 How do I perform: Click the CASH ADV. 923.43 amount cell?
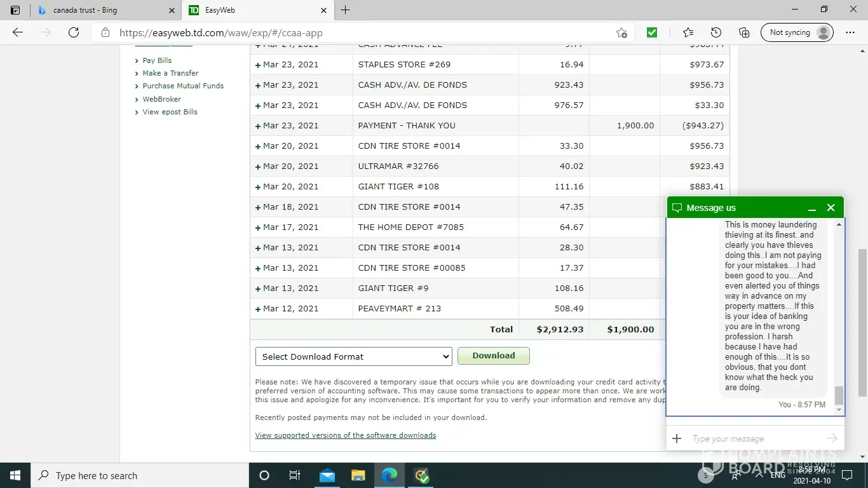pos(554,85)
